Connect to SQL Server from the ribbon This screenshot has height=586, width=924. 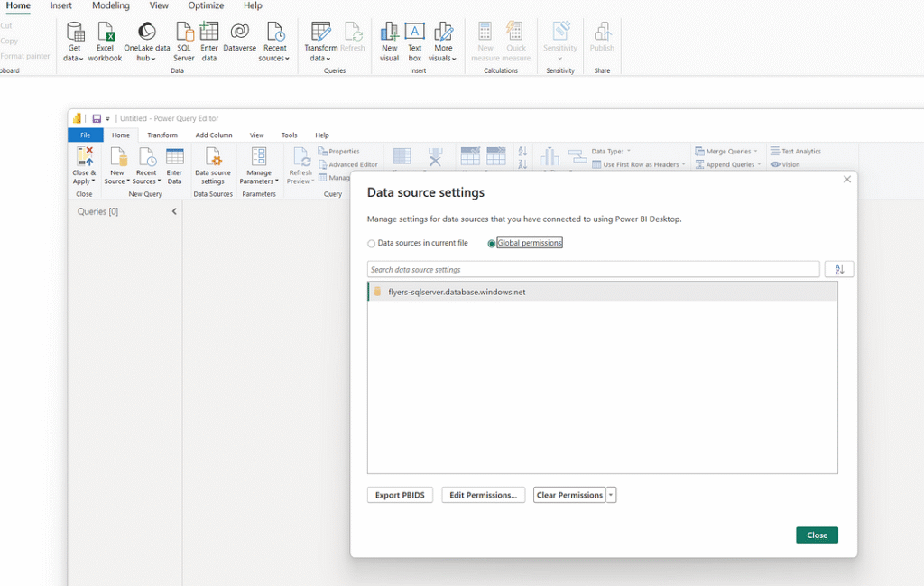click(184, 42)
